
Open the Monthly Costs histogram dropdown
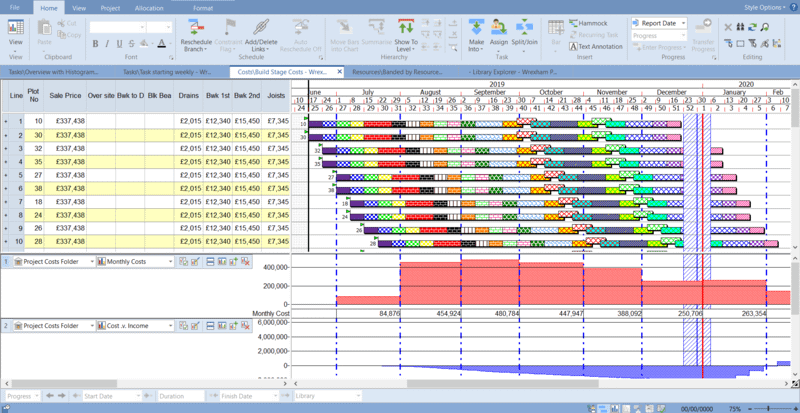pos(170,261)
